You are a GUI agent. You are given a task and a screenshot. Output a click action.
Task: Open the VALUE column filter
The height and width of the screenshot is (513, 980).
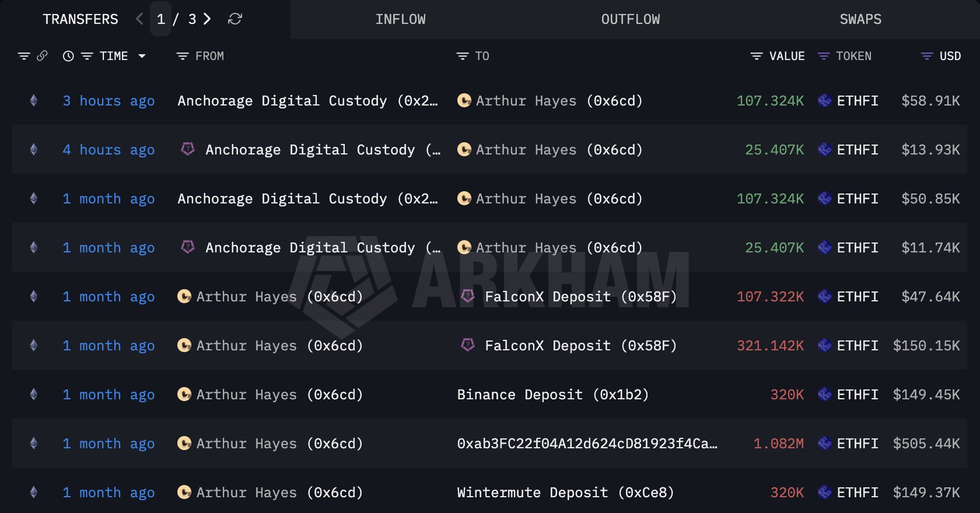[x=757, y=56]
